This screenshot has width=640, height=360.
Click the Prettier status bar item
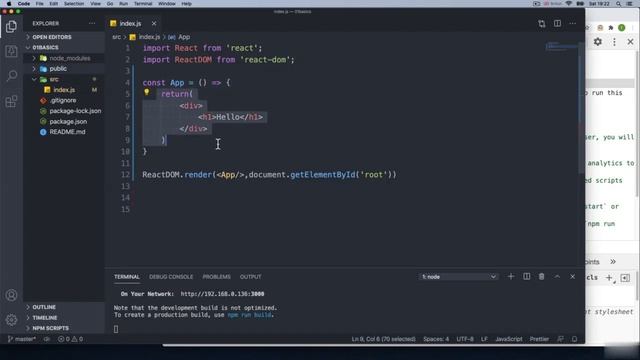[x=539, y=339]
